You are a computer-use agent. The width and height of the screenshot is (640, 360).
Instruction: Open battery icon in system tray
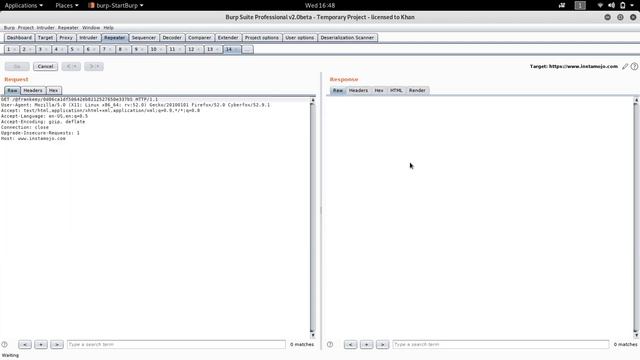[622, 5]
